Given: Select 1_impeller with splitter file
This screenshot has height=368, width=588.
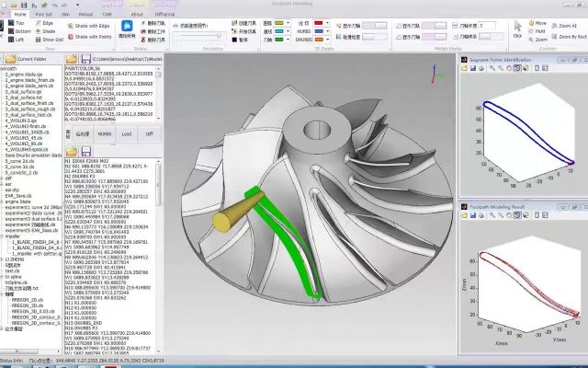Looking at the screenshot, I should point(37,254).
